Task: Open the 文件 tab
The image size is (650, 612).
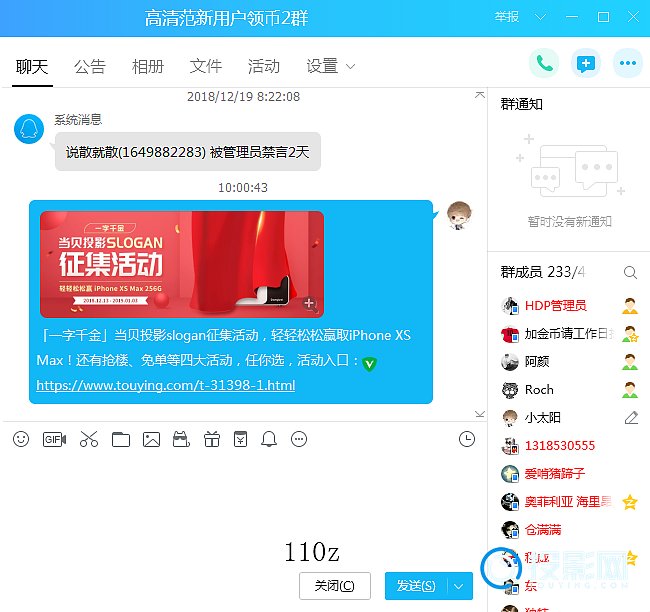Action: (x=206, y=66)
